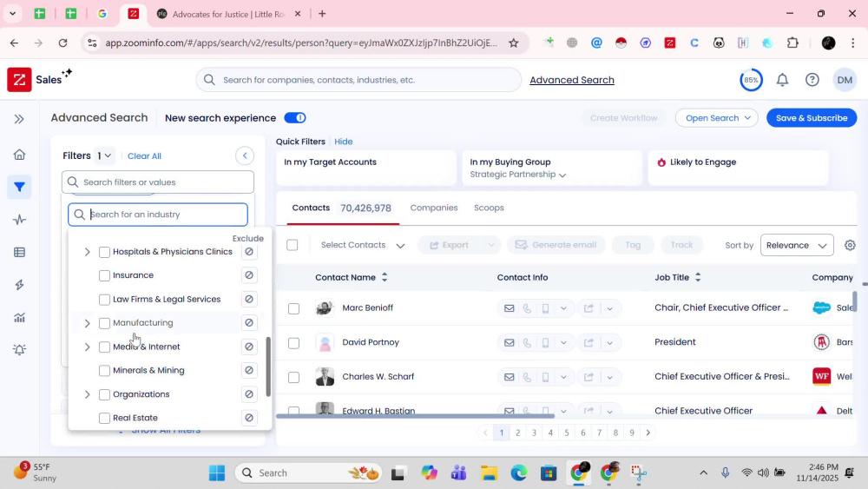Open the Advanced Search link
The width and height of the screenshot is (868, 489).
pyautogui.click(x=572, y=80)
